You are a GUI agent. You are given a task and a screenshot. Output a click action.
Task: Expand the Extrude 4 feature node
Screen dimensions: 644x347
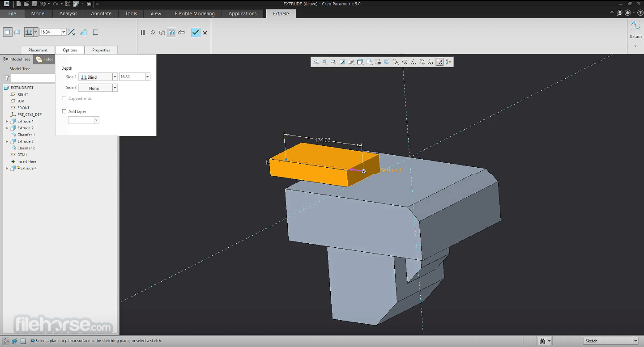coord(7,168)
